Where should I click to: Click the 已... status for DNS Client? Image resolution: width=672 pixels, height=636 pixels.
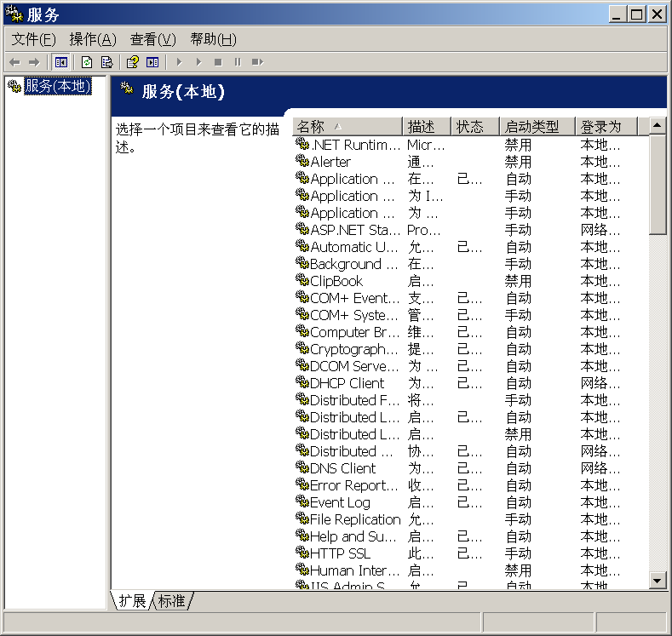point(469,468)
